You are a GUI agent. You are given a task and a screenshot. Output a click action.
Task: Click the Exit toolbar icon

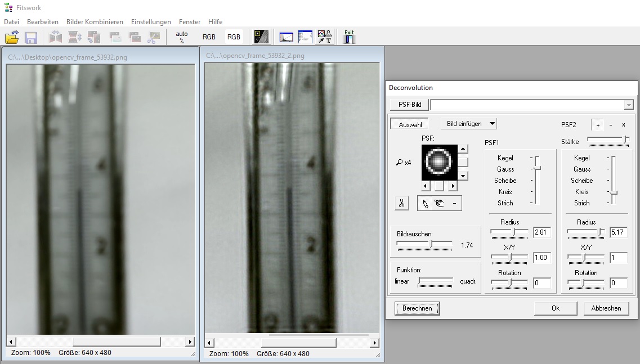click(350, 37)
